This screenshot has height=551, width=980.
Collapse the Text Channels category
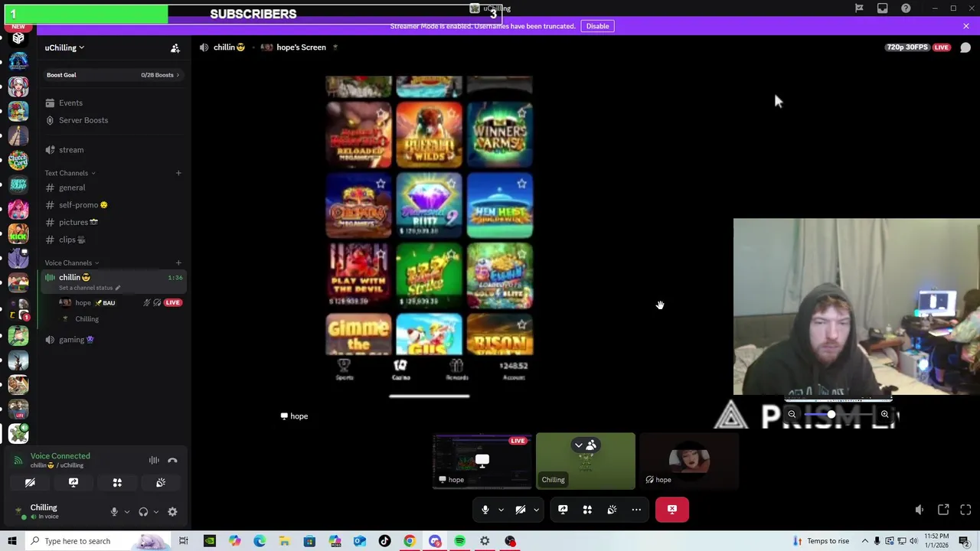point(70,173)
